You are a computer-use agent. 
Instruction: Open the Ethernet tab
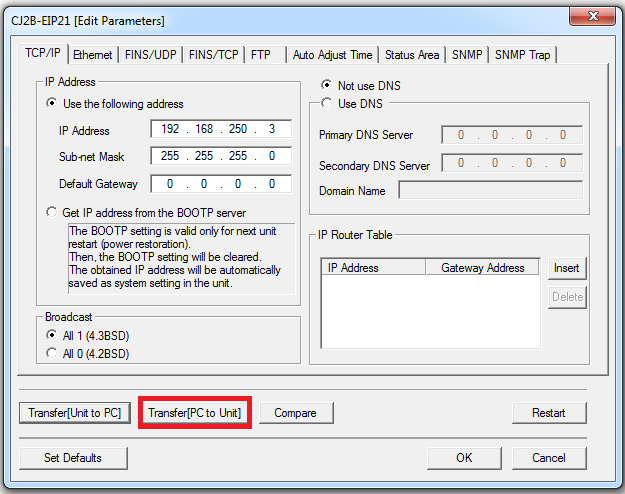93,55
